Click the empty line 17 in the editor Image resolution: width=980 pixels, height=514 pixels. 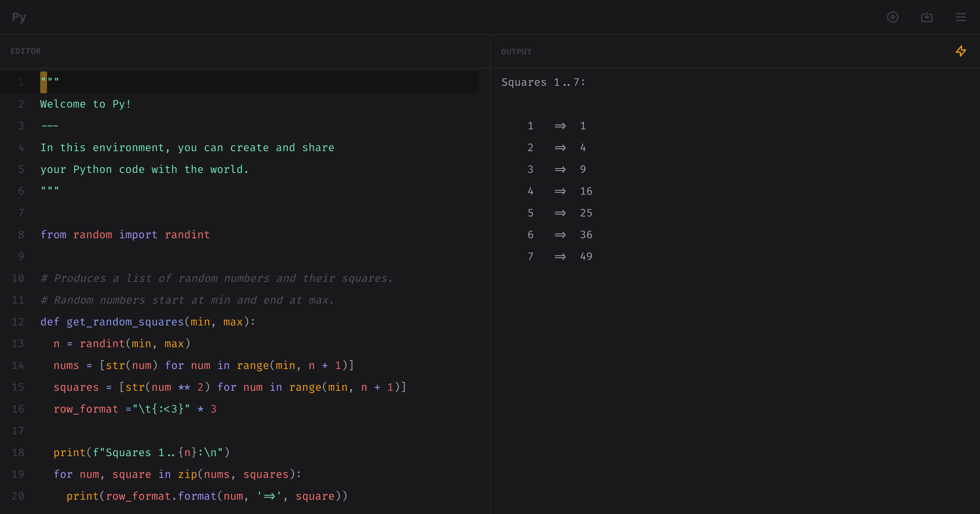click(x=152, y=430)
